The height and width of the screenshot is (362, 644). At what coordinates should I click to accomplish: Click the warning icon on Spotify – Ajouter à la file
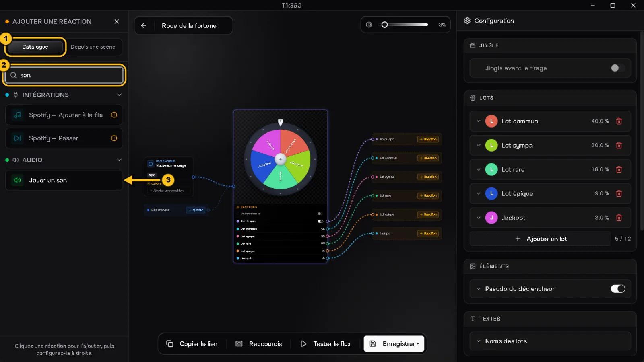tap(114, 115)
